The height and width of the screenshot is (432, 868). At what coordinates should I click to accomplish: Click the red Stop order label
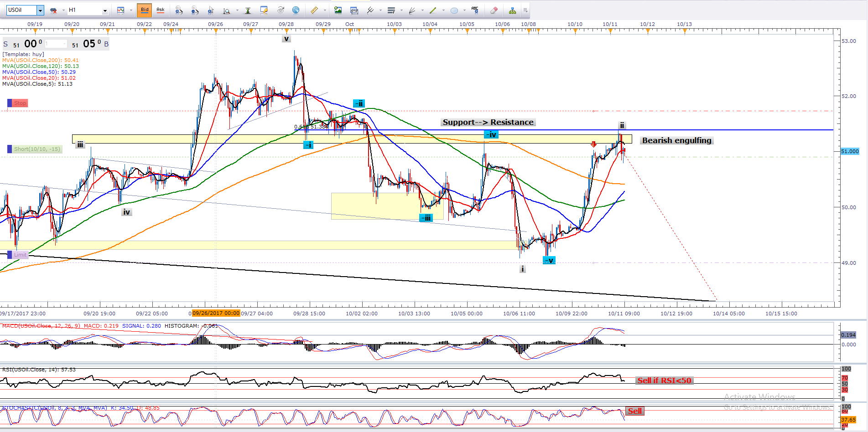tap(20, 103)
